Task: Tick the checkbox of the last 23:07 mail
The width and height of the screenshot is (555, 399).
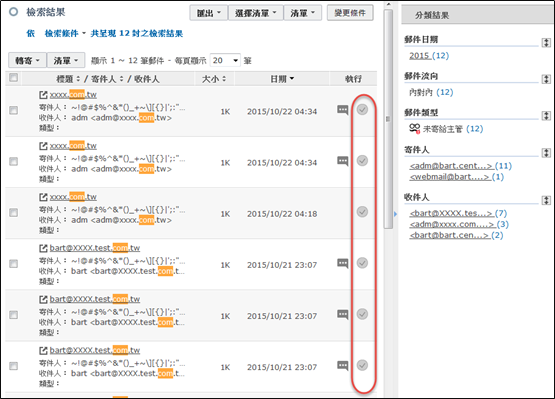Action: (x=13, y=366)
